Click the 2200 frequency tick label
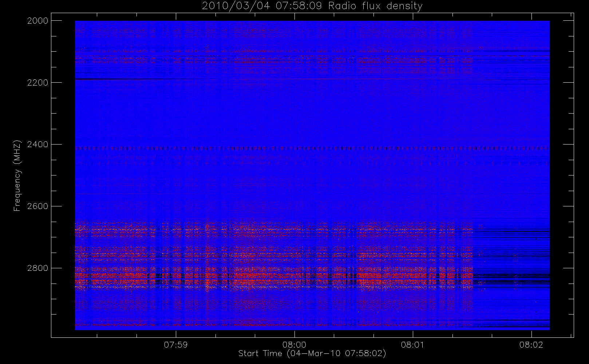Screen dimensions: 589x364 point(38,83)
